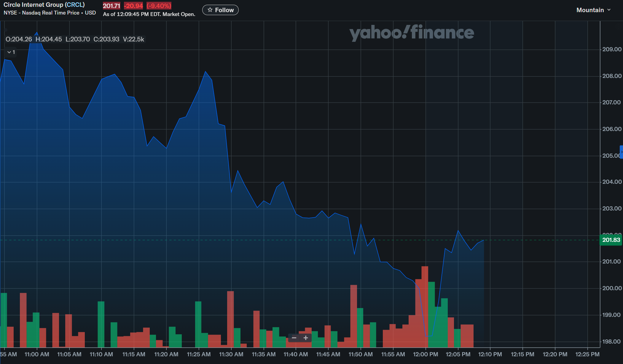623x364 pixels.
Task: Click the percent change (-9.40%)
Action: click(x=159, y=6)
